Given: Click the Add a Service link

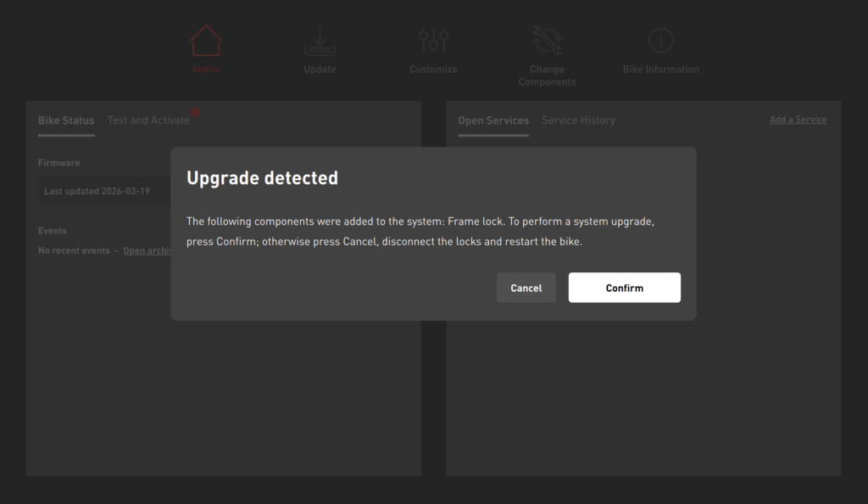Looking at the screenshot, I should [798, 120].
